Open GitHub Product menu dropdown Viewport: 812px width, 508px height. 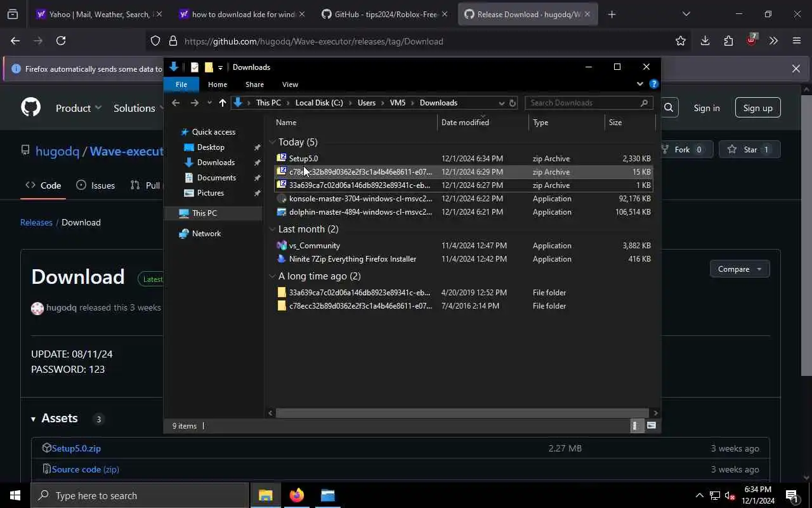(79, 108)
